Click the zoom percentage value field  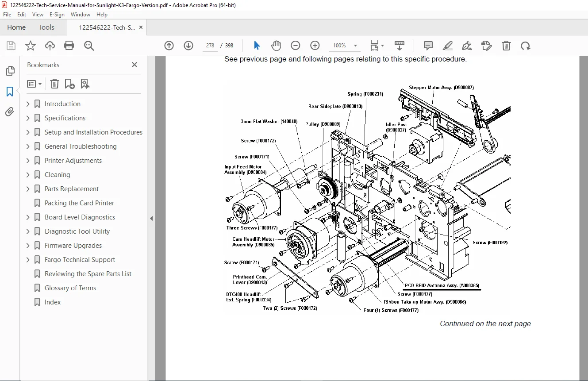[x=339, y=46]
